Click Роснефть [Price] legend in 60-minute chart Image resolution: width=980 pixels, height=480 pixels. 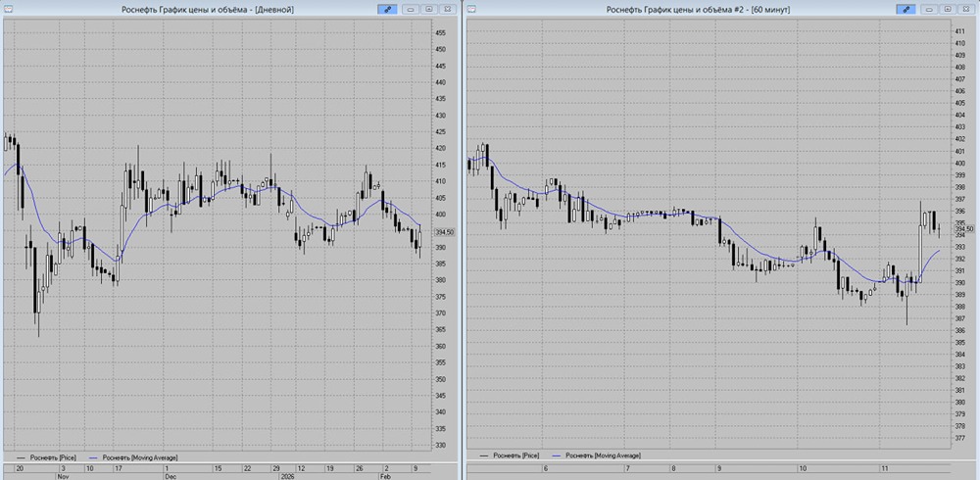coord(516,456)
